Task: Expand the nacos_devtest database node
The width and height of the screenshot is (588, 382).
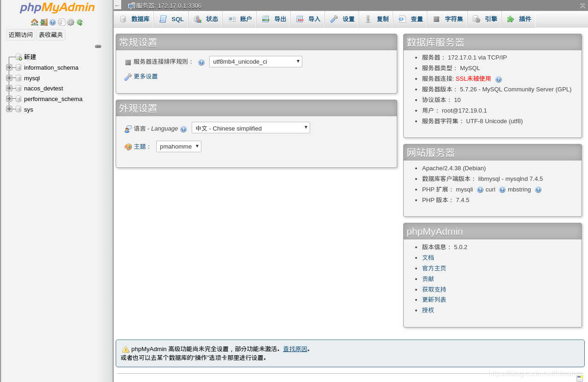Action: click(9, 88)
